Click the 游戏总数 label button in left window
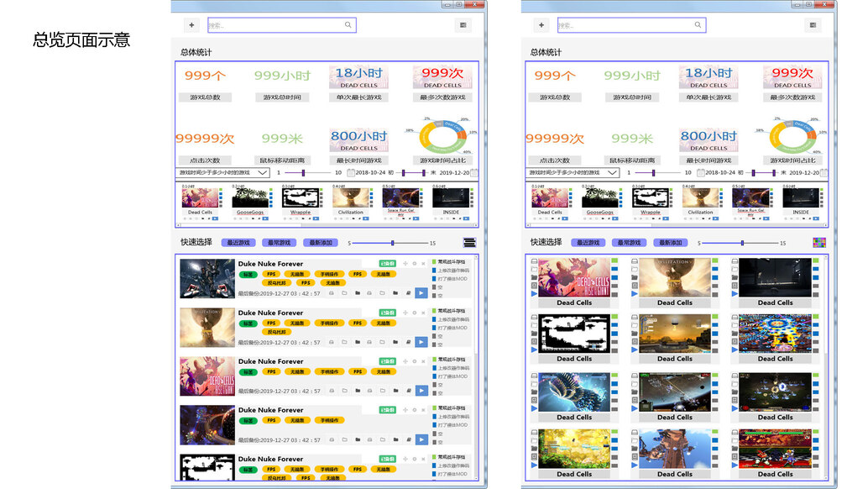Viewport: 868px width, 489px height. [205, 97]
